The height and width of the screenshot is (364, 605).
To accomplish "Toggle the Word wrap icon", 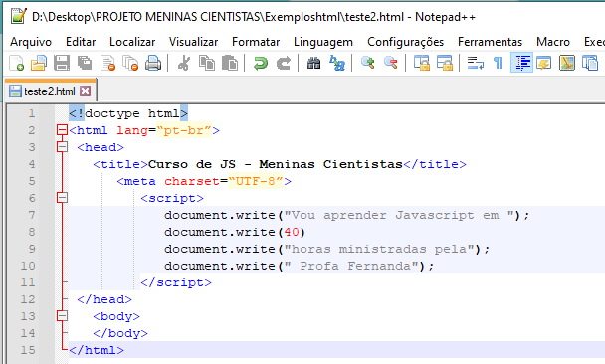I will [x=475, y=63].
